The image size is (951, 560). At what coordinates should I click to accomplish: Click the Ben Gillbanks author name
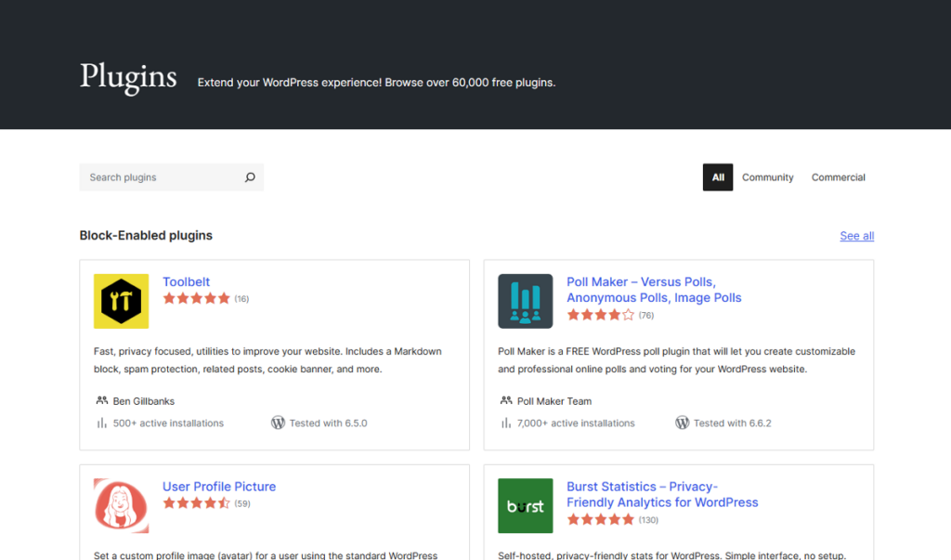point(144,401)
